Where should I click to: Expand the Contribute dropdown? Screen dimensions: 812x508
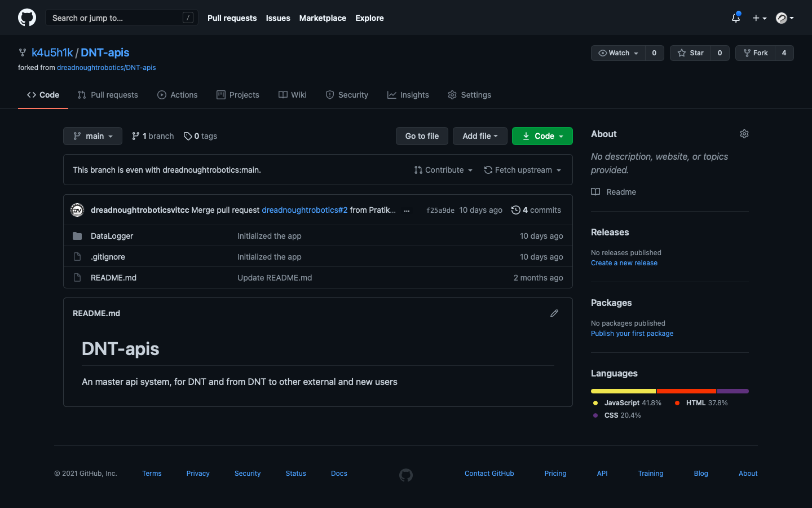pyautogui.click(x=443, y=170)
